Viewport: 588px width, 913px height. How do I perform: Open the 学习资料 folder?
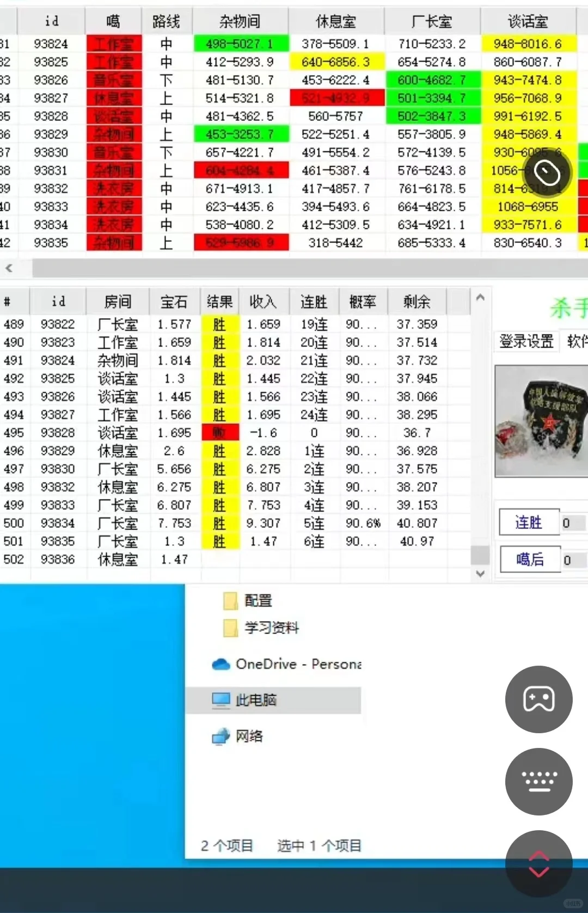coord(261,628)
